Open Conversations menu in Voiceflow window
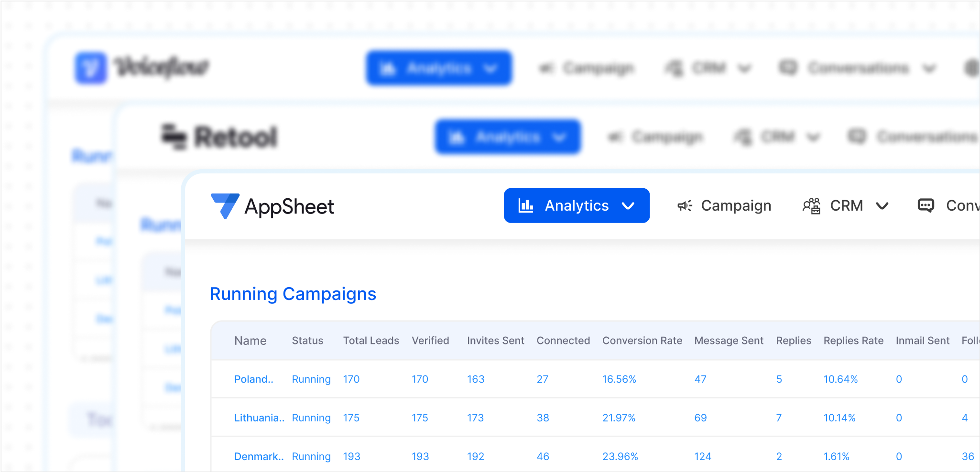 click(x=858, y=68)
